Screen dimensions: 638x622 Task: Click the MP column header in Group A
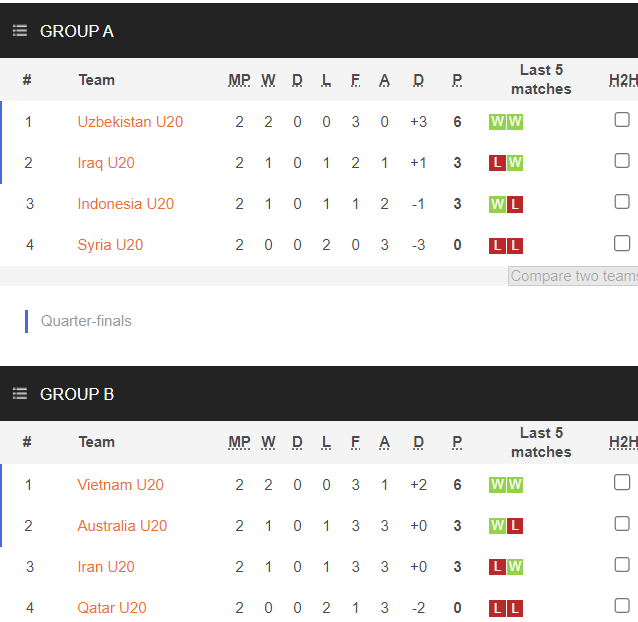(239, 80)
